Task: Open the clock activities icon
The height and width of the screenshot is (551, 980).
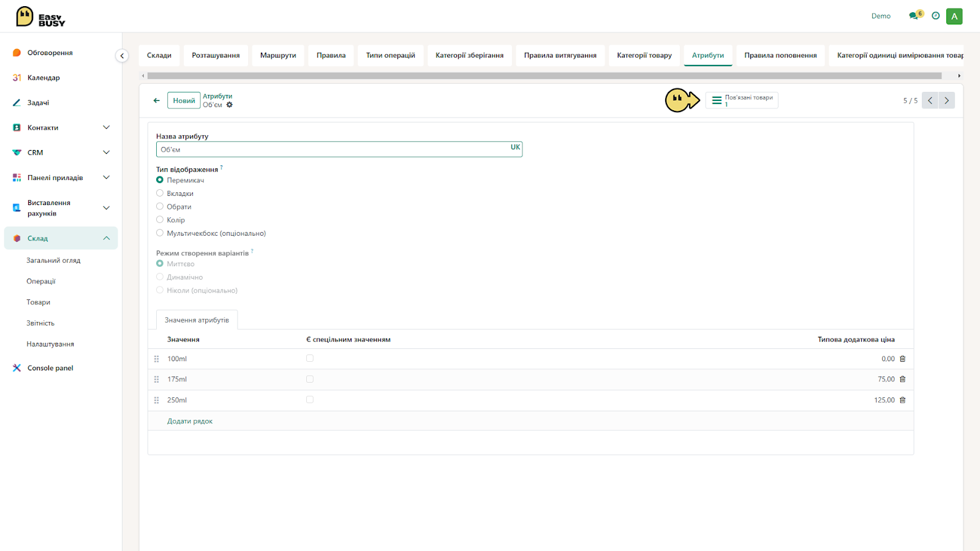Action: point(935,16)
